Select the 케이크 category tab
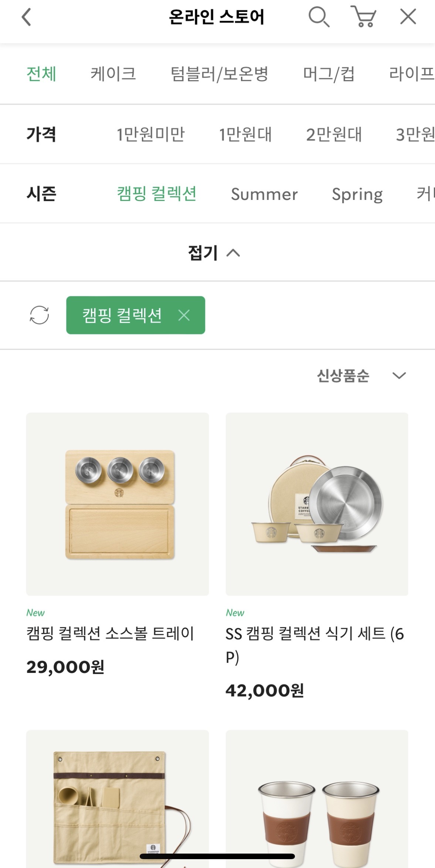 (x=113, y=74)
